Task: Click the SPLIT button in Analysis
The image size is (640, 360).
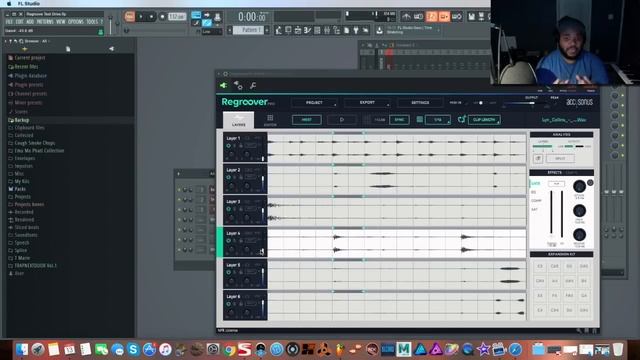Action: point(560,158)
